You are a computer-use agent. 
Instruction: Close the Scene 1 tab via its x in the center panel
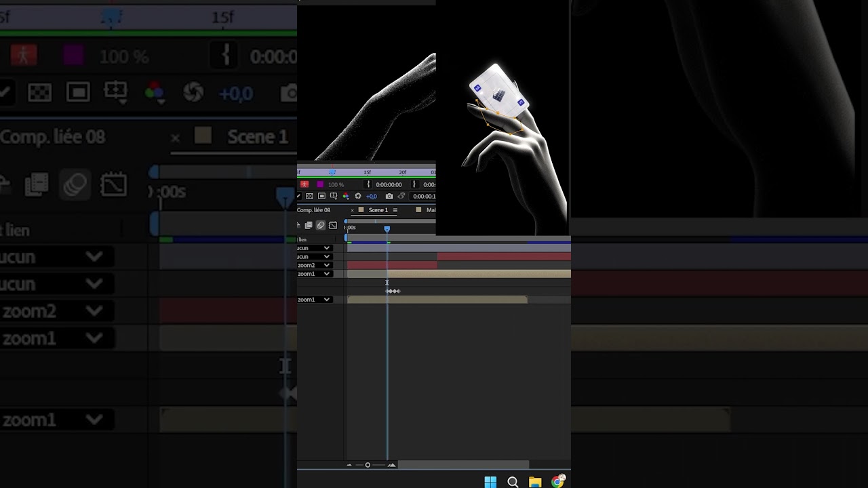pyautogui.click(x=352, y=210)
